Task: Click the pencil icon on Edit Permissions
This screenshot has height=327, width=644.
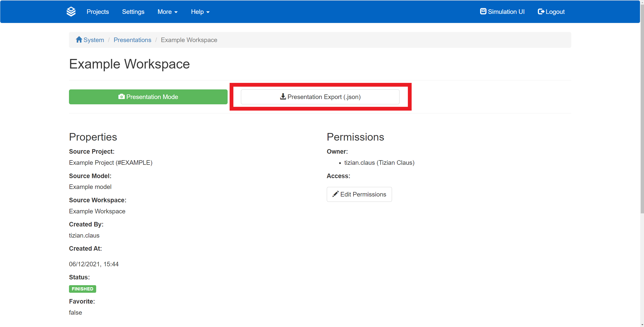Action: [336, 194]
